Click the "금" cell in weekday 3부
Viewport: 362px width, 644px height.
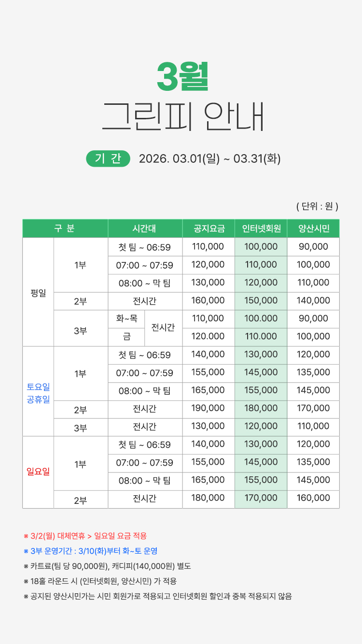coord(126,337)
